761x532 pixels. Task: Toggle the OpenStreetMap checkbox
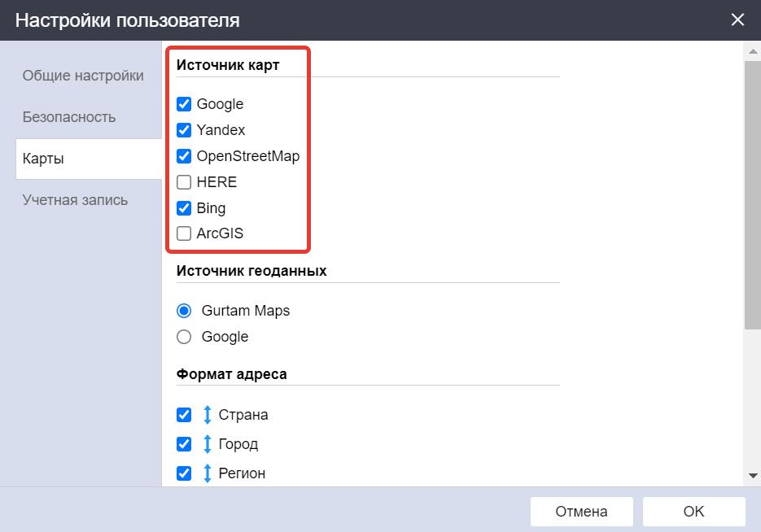[x=184, y=156]
